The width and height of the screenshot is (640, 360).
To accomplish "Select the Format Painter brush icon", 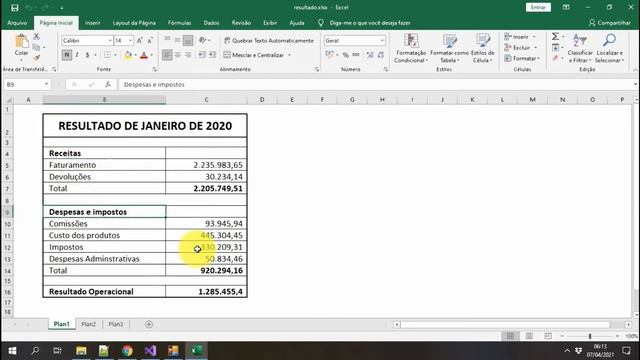I will pyautogui.click(x=36, y=58).
